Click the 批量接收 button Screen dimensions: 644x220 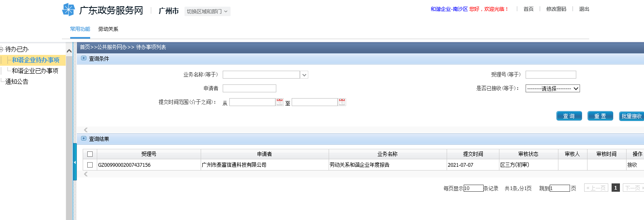(632, 116)
